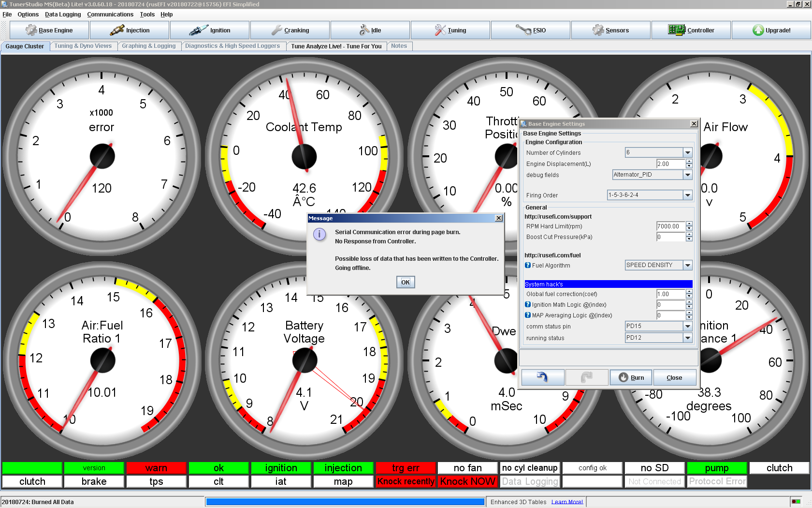The width and height of the screenshot is (812, 508).
Task: Open the Communications menu
Action: coord(110,15)
